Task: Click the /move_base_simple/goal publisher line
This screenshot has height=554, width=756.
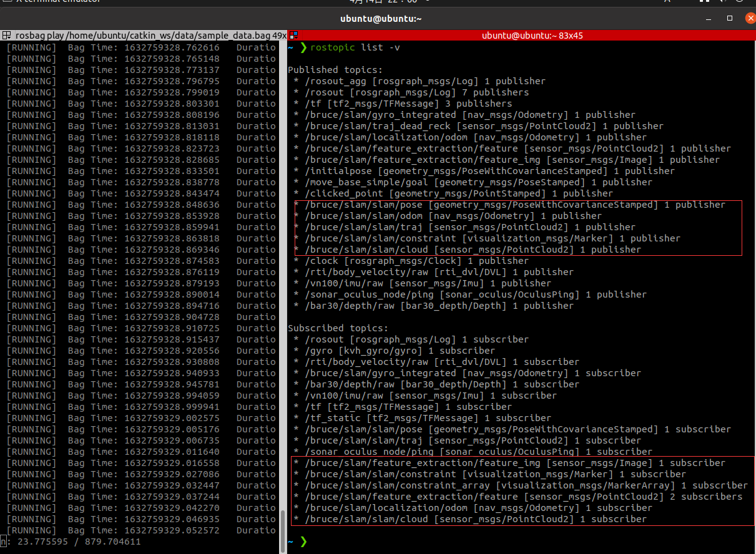Action: pos(473,182)
